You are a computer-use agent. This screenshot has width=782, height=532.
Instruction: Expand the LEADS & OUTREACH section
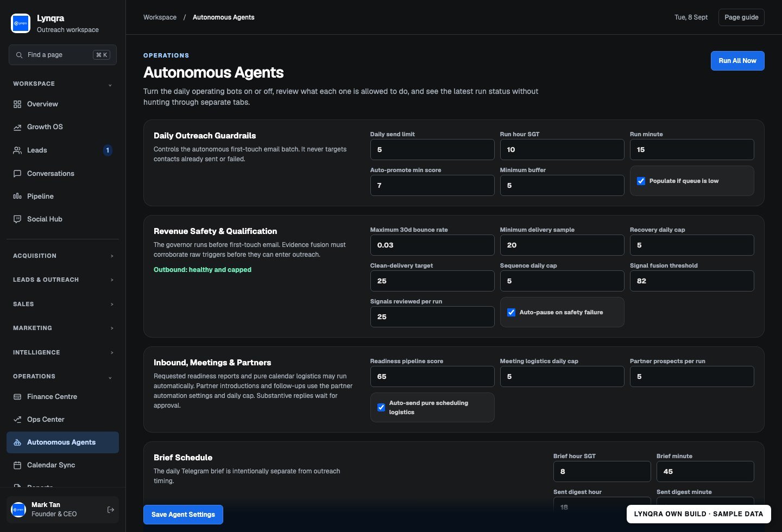62,280
